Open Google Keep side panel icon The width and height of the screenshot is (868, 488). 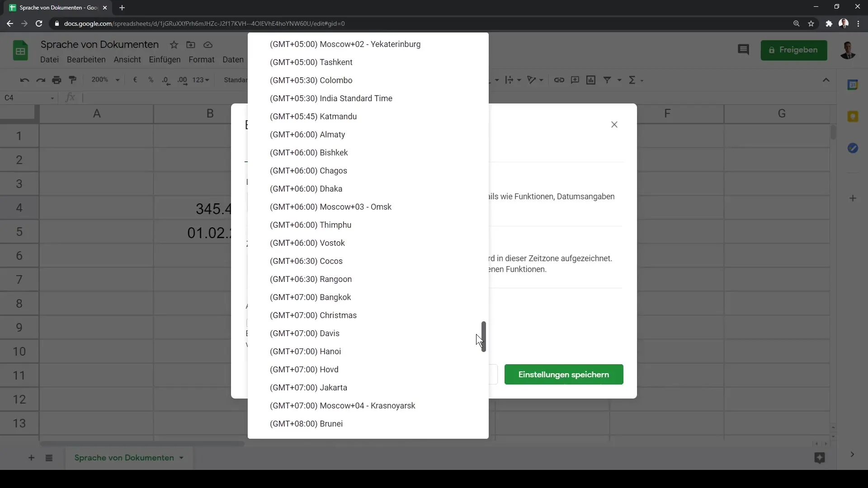tap(853, 117)
